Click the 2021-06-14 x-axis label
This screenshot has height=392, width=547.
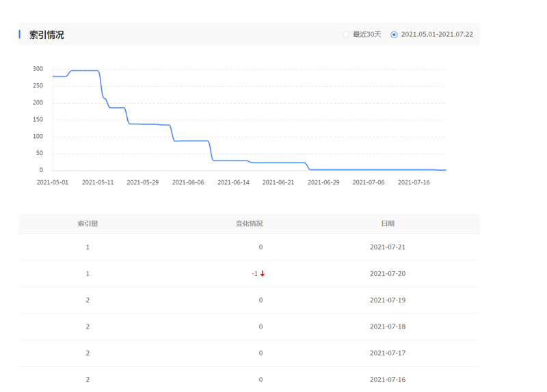(233, 182)
